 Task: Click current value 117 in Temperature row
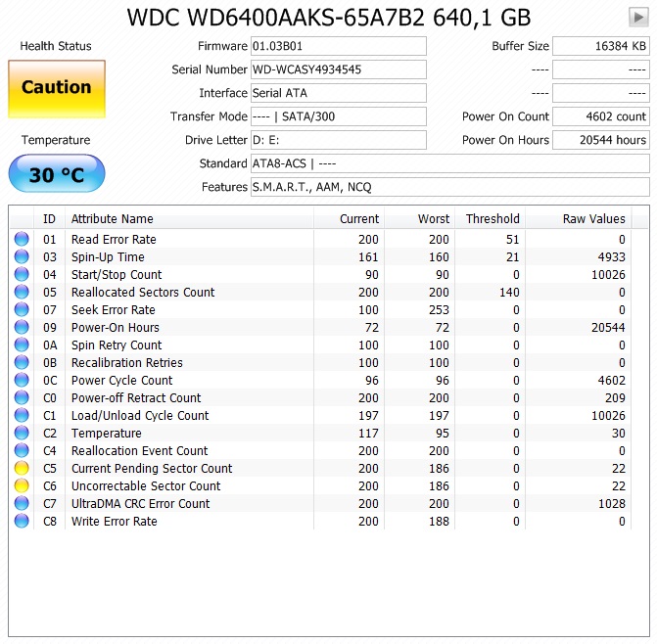click(368, 433)
